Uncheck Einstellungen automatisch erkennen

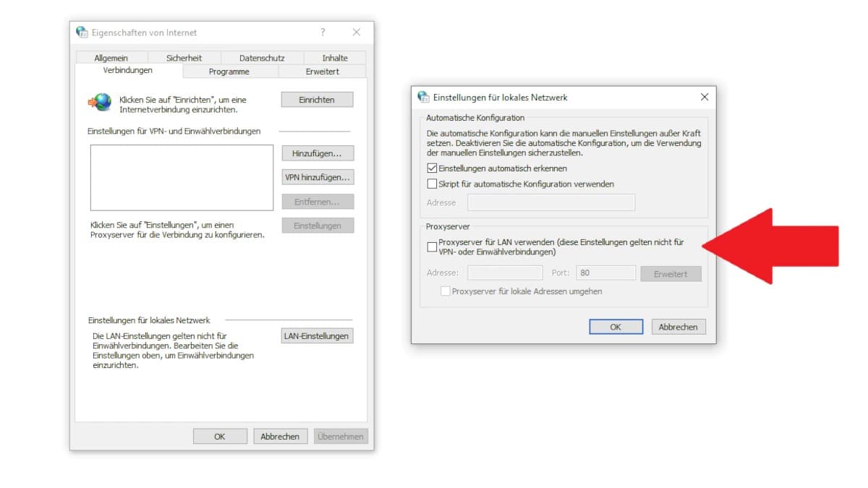point(433,168)
